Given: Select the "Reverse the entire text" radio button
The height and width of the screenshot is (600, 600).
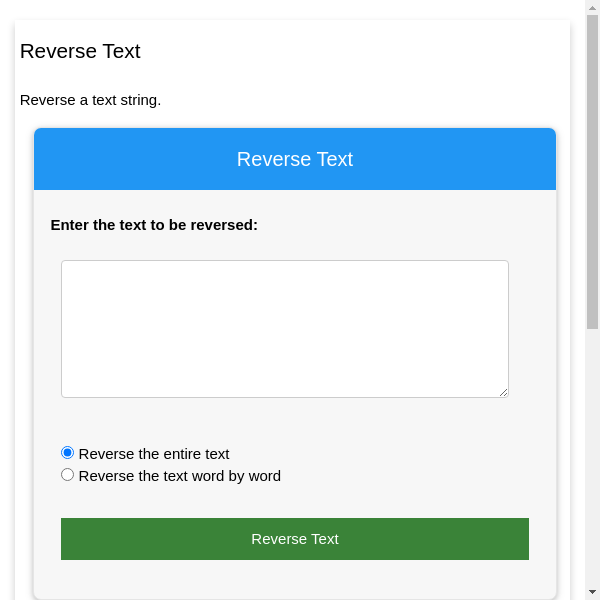Looking at the screenshot, I should tap(68, 453).
